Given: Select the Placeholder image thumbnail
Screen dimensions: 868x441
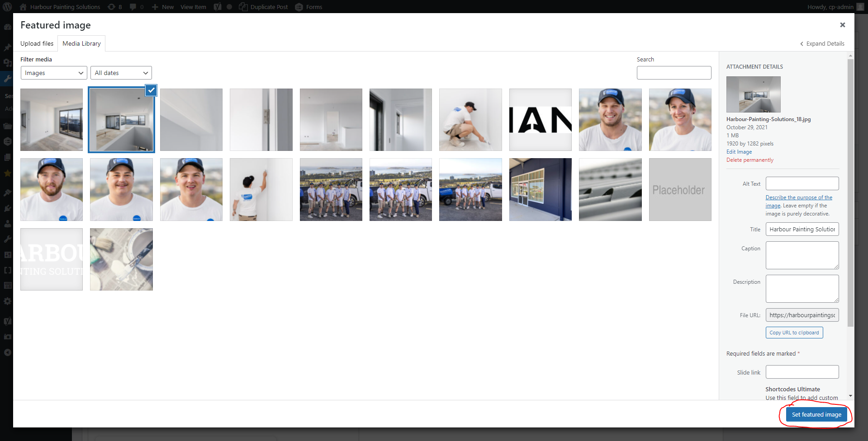Looking at the screenshot, I should (680, 189).
